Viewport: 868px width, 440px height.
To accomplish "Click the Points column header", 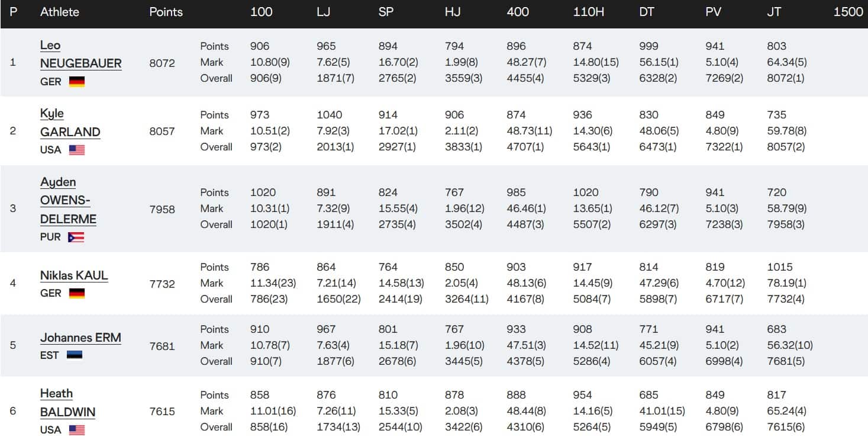I will point(166,12).
